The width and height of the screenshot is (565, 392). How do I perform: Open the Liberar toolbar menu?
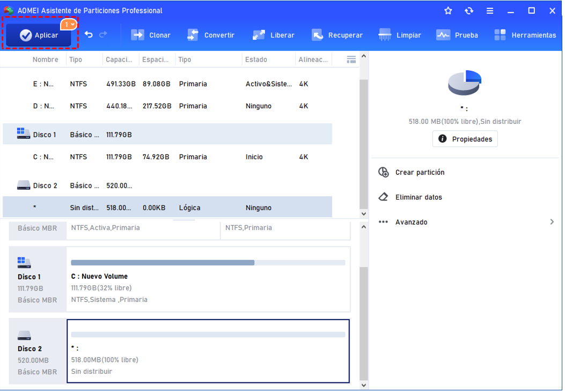273,35
